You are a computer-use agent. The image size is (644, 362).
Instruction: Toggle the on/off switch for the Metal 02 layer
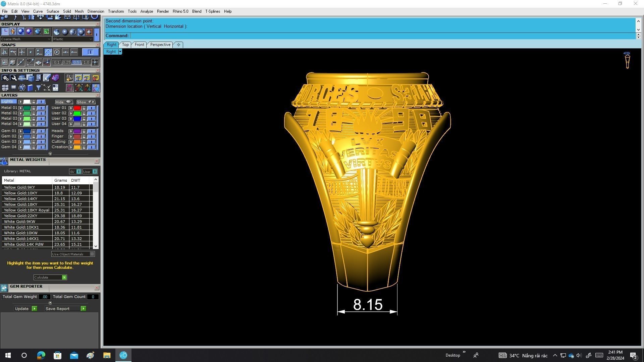(41, 113)
